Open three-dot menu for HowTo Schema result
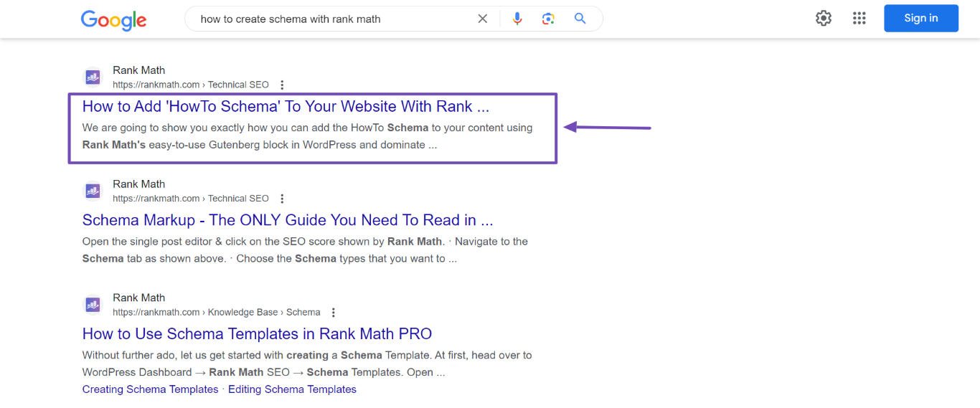Screen dimensions: 980x408 click(282, 85)
